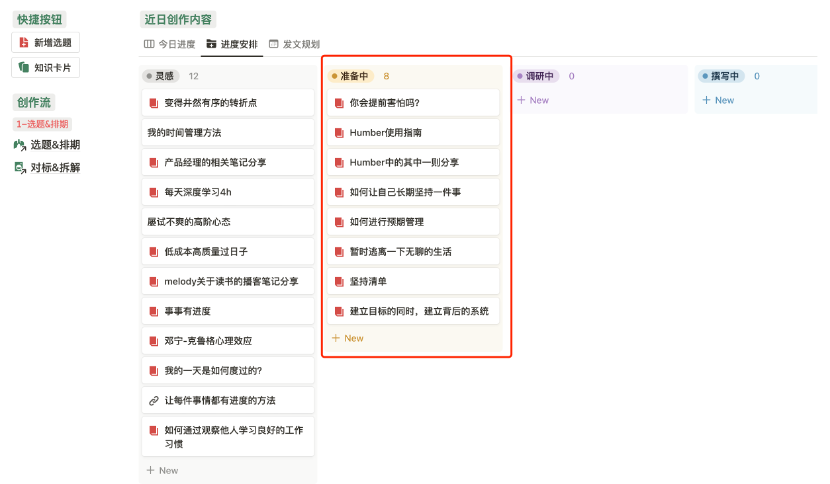Viewport: 830px width, 484px height.
Task: Click red book icon on 如何通过观察他人学习良好的工作习惯
Action: pos(154,431)
